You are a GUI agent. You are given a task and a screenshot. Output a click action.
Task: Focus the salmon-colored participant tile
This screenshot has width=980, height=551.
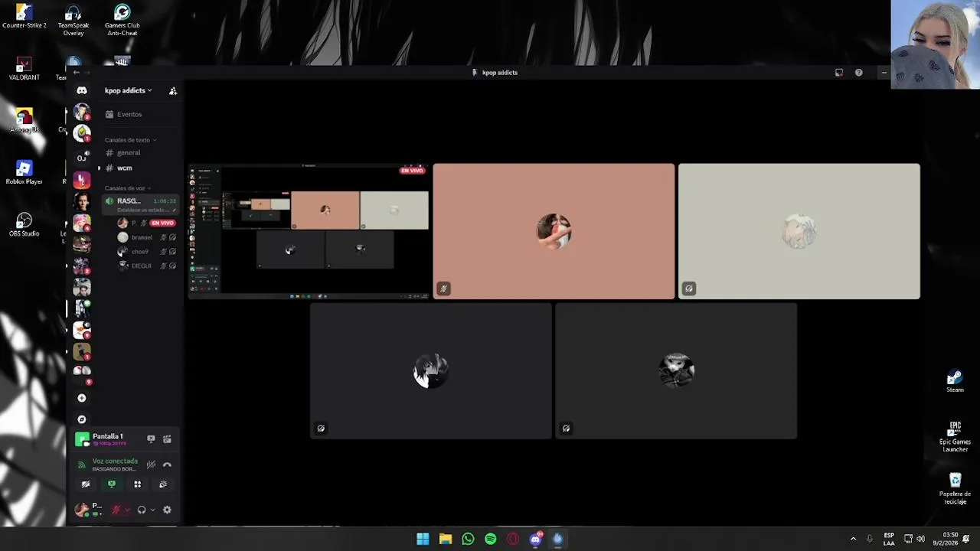554,231
